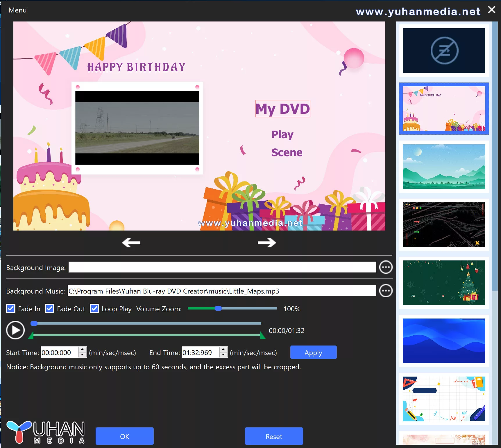Increase Start Time with its up arrow
Image resolution: width=501 pixels, height=448 pixels.
[82, 350]
